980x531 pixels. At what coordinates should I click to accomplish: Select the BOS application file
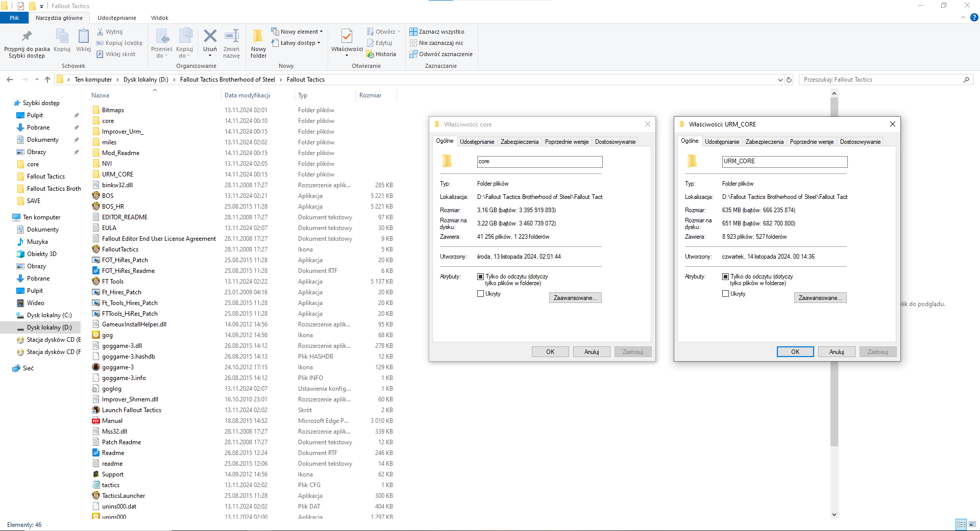tap(107, 196)
